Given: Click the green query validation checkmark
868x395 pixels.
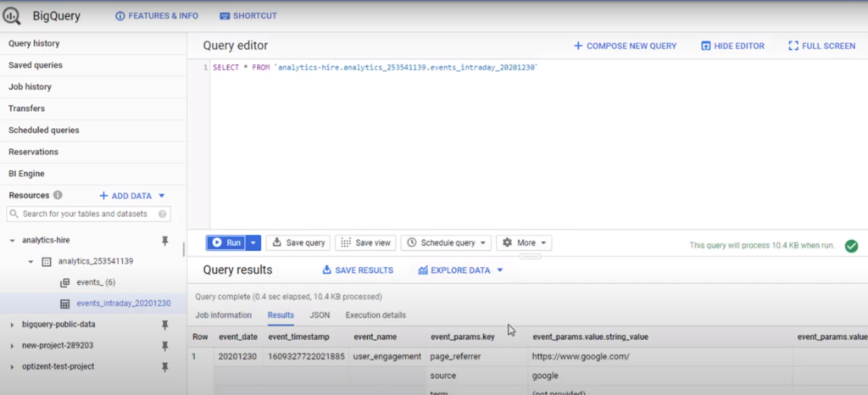Looking at the screenshot, I should [x=851, y=246].
